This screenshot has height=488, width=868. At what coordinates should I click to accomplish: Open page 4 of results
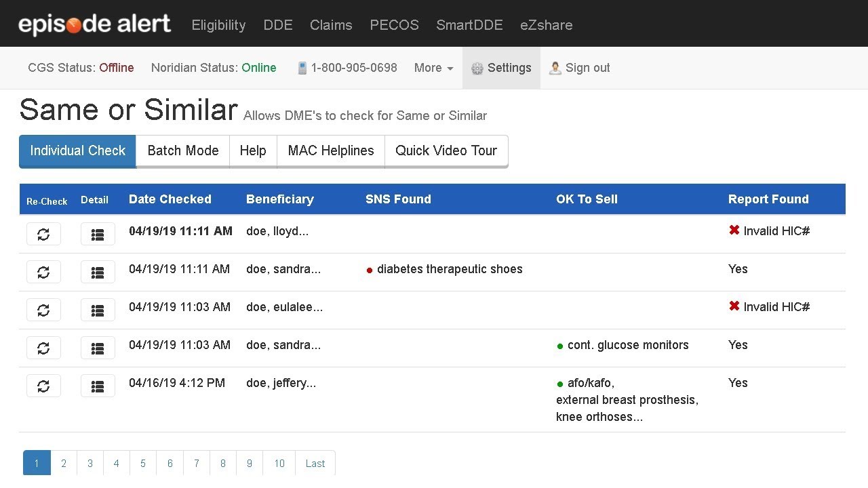coord(117,464)
